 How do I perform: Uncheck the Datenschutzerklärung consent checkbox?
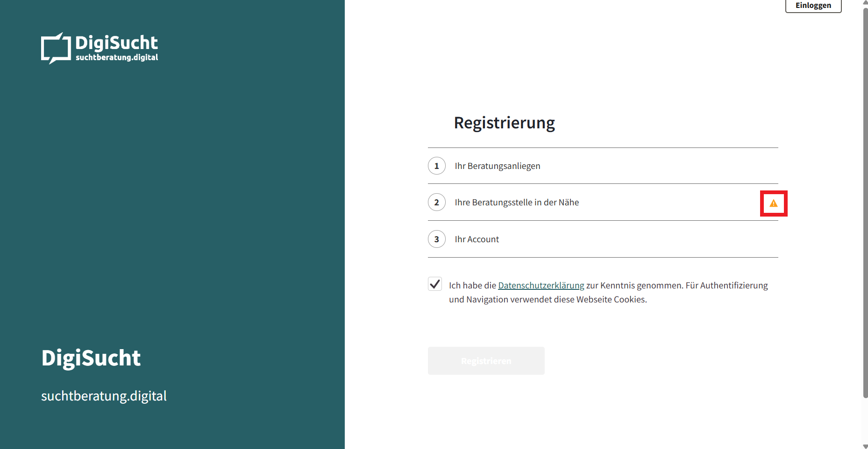(x=435, y=284)
